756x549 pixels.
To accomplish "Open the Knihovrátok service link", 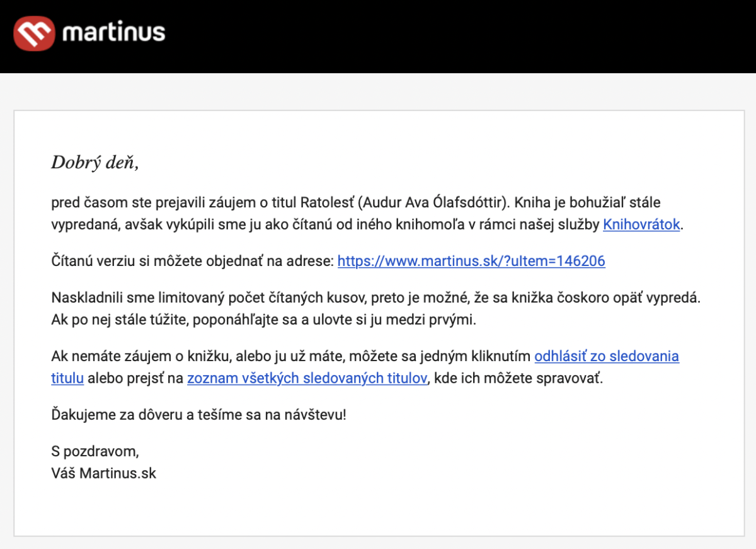I will pyautogui.click(x=641, y=224).
